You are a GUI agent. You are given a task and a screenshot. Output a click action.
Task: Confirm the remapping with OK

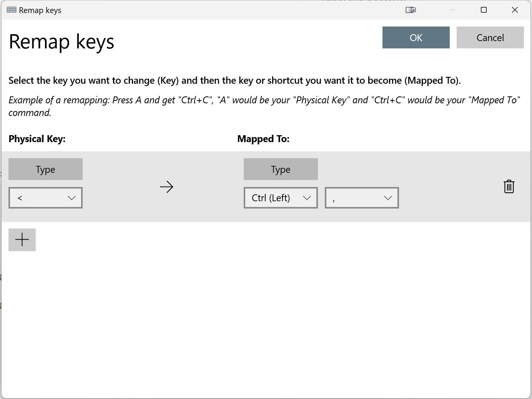(x=416, y=37)
